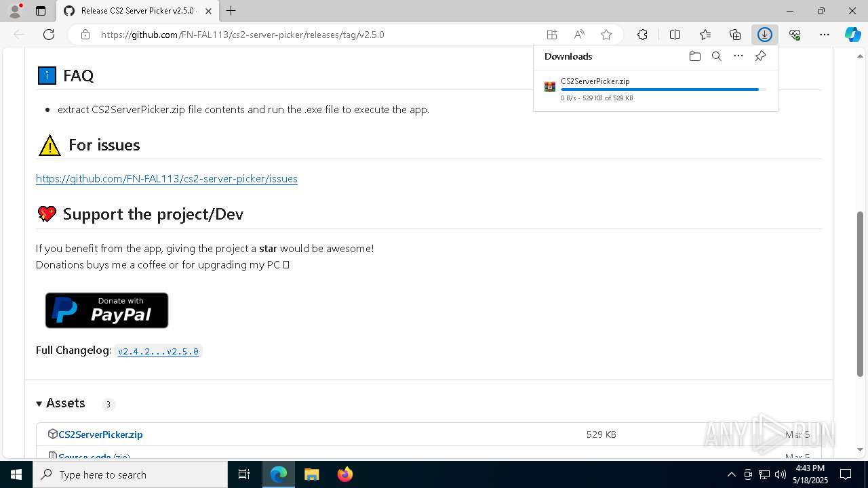Open CS2ServerPicker.zip in downloads list
Viewport: 868px width, 488px height.
[595, 81]
